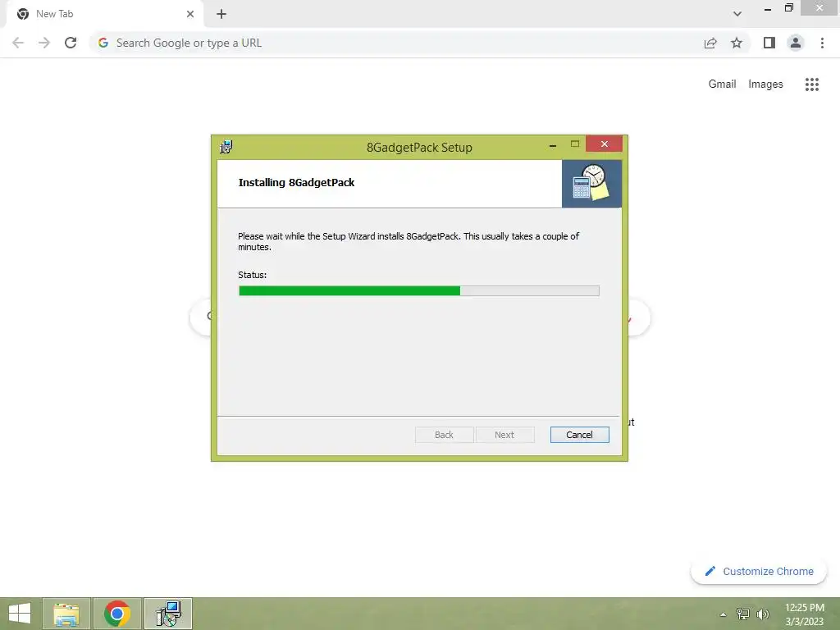Close the 8GadgetPack Setup dialog
Screen dimensions: 840x630
[604, 144]
